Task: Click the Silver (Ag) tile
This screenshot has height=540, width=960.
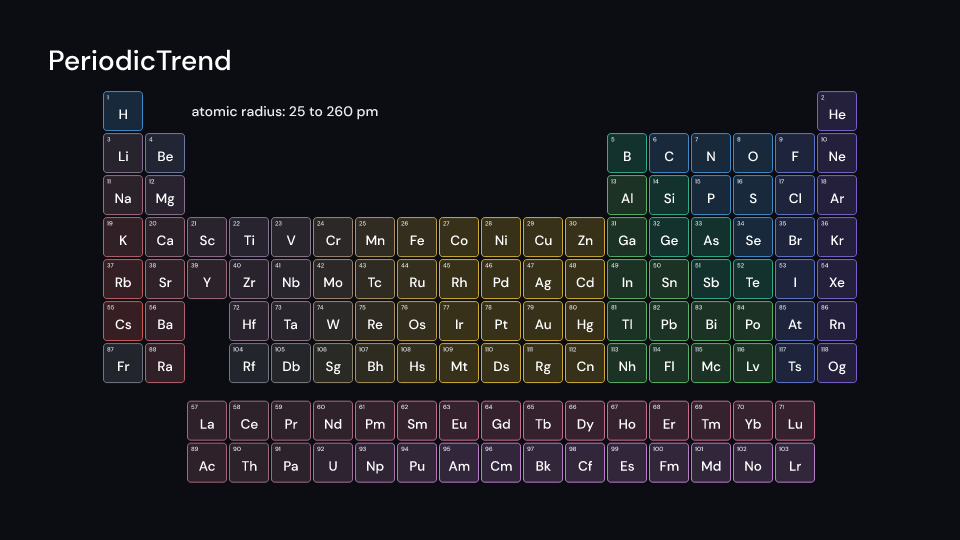Action: click(x=543, y=279)
